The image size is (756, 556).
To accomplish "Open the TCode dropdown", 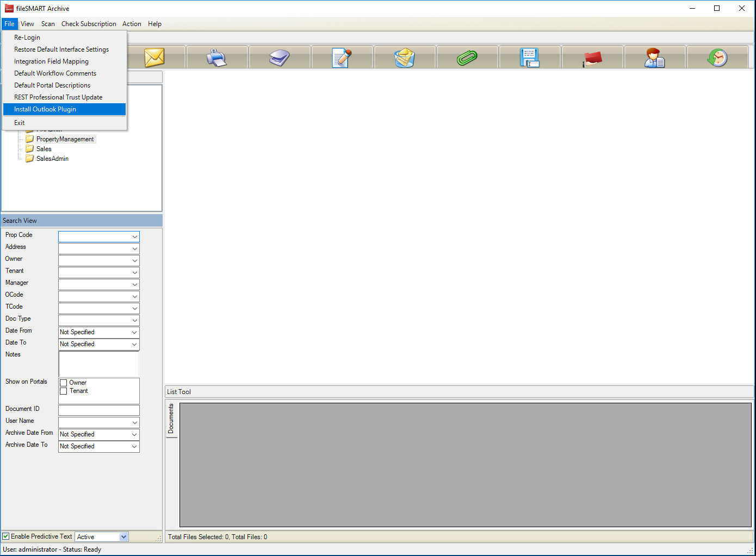I will click(134, 308).
